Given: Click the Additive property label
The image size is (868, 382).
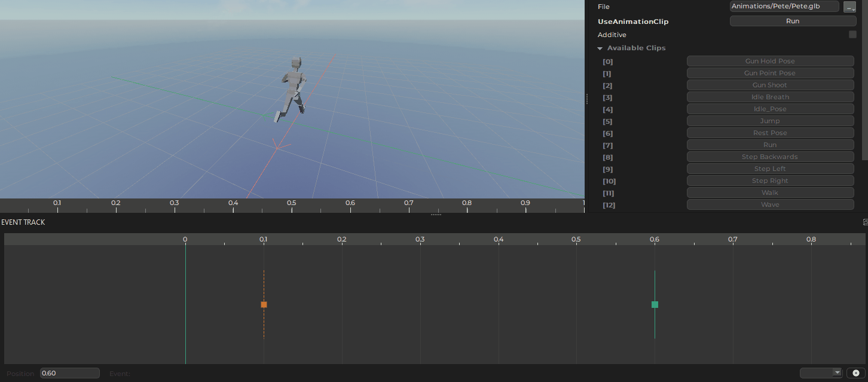Looking at the screenshot, I should 612,35.
